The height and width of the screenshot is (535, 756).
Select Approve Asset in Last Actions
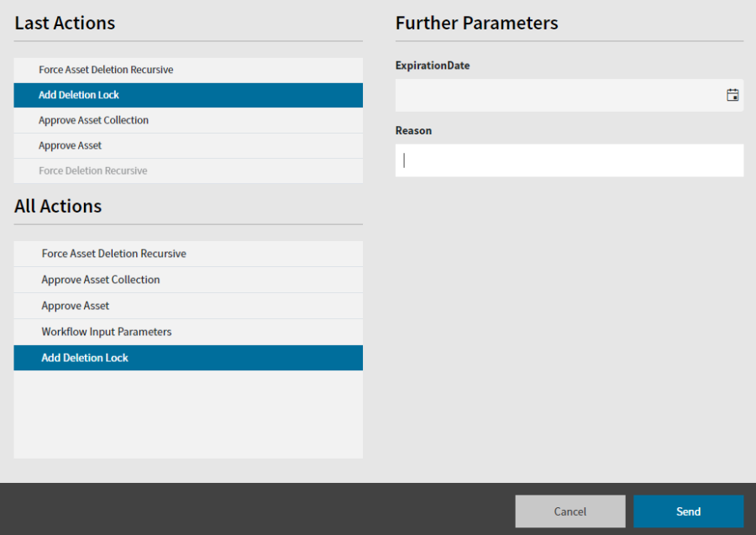pos(188,145)
